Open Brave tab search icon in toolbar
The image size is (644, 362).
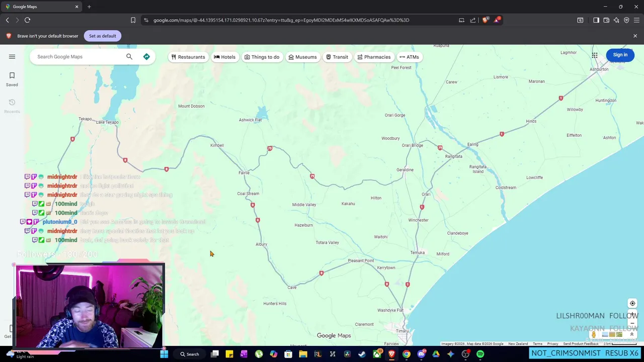580,20
